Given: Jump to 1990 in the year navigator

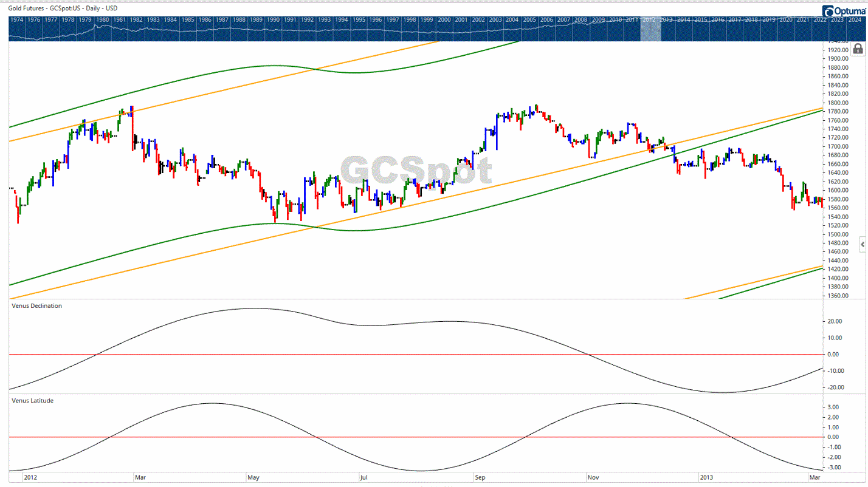Looking at the screenshot, I should 274,20.
